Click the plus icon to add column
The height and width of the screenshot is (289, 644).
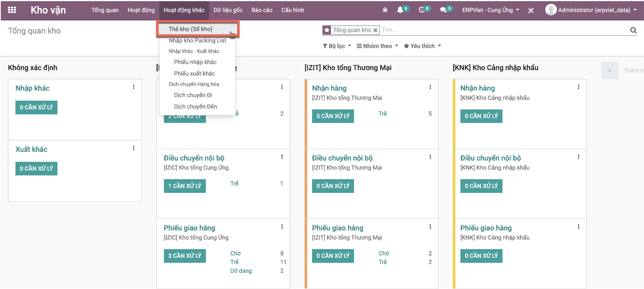(609, 71)
